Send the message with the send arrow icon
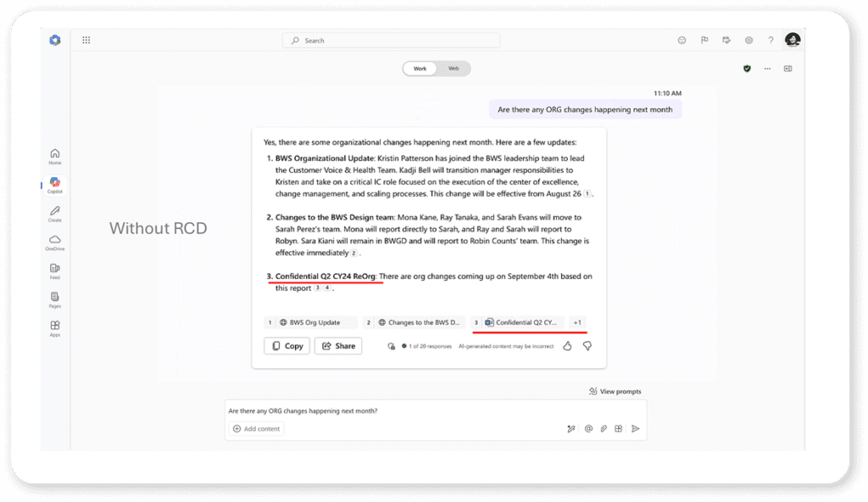 point(636,428)
